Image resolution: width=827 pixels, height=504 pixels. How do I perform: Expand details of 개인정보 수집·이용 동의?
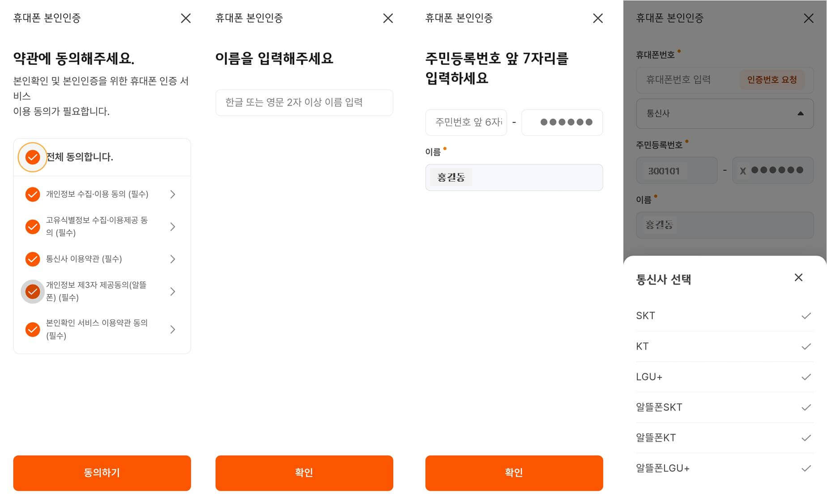(x=173, y=194)
